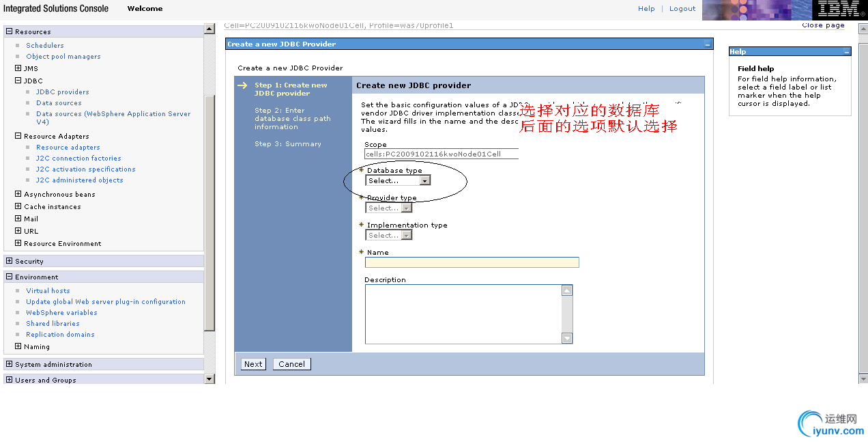Select Step 1: Create new JDBC provider
The image size is (868, 442).
(x=291, y=89)
